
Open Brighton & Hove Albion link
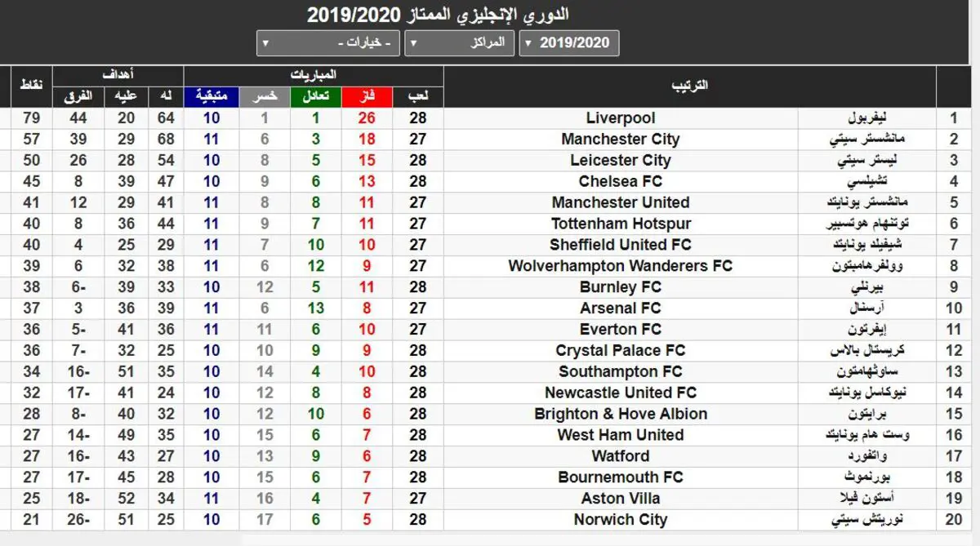tap(621, 414)
